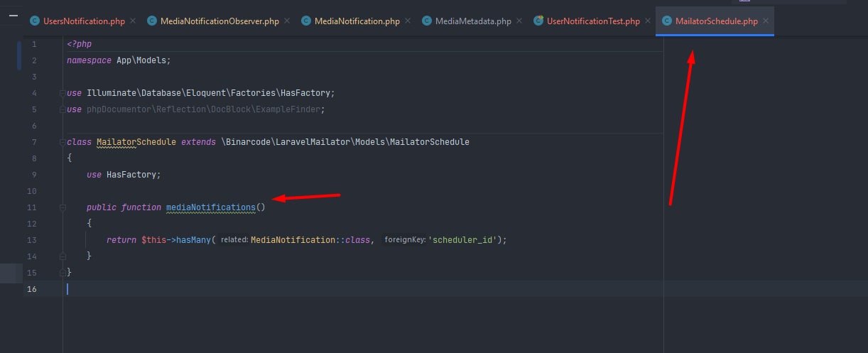Click the \Binarcode\LaravelMailator parent class path
The image size is (868, 353).
pyautogui.click(x=345, y=142)
